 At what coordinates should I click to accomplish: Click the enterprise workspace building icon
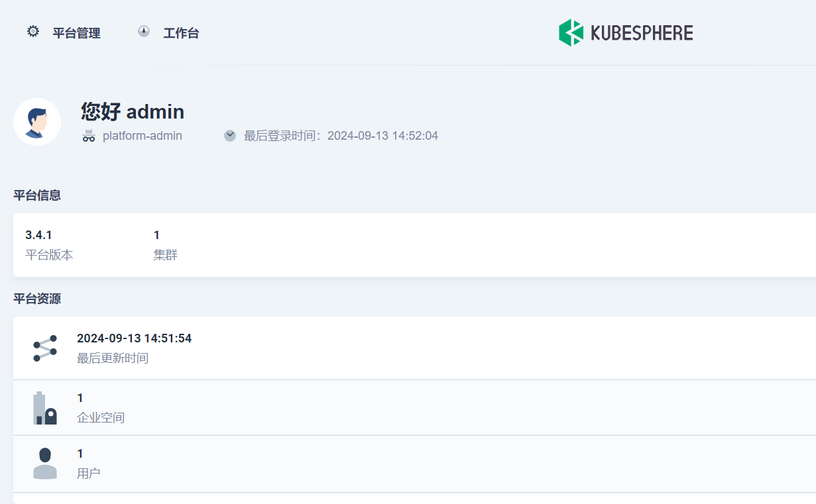(x=45, y=408)
